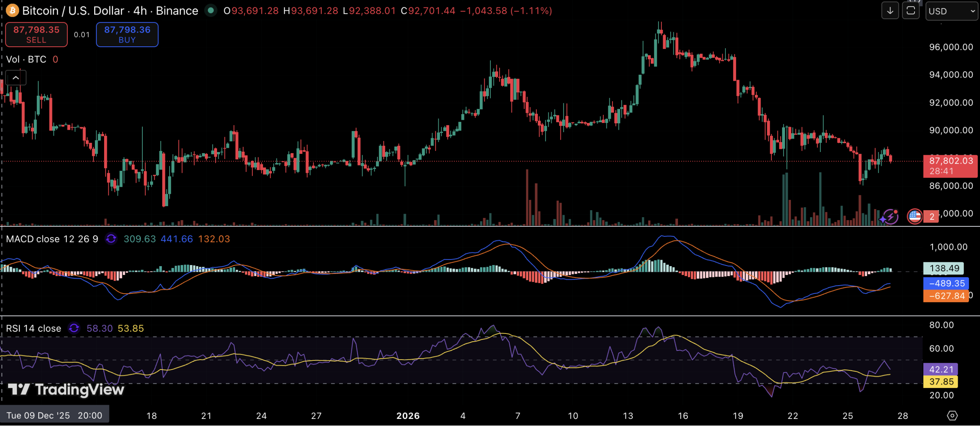Click the red number 2 events badge
Screen dimensions: 980x427
coord(932,217)
